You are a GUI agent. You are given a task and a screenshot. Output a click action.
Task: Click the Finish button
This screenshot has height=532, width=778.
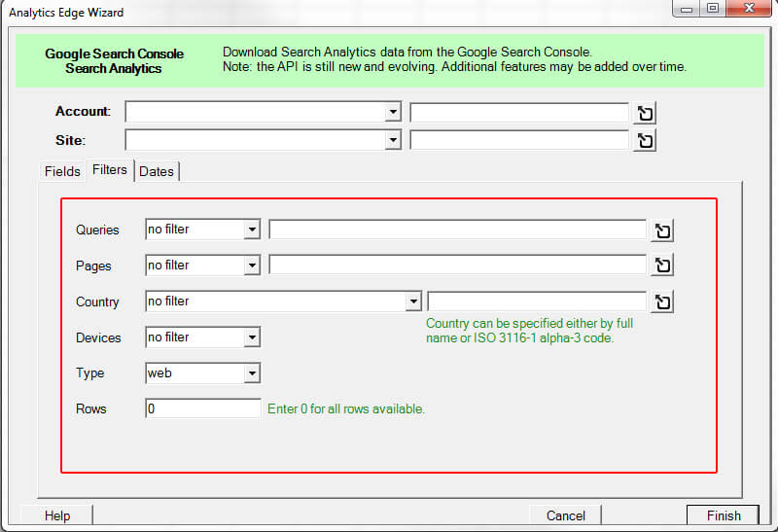(x=723, y=515)
